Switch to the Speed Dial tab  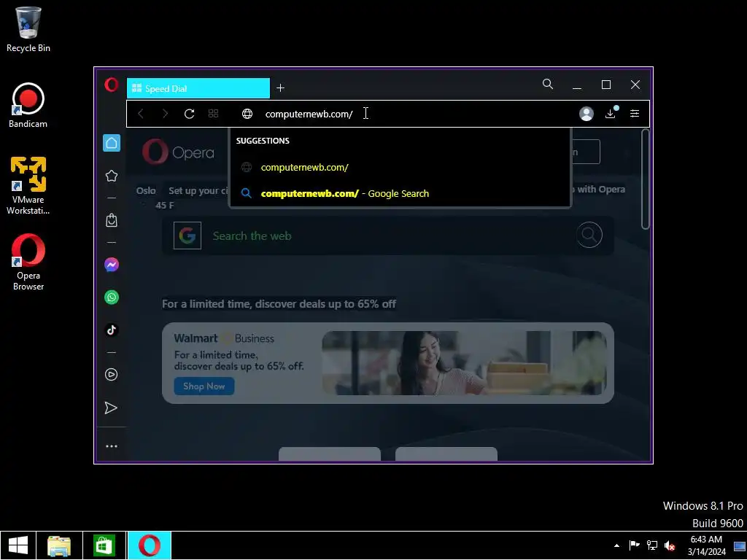click(x=198, y=88)
